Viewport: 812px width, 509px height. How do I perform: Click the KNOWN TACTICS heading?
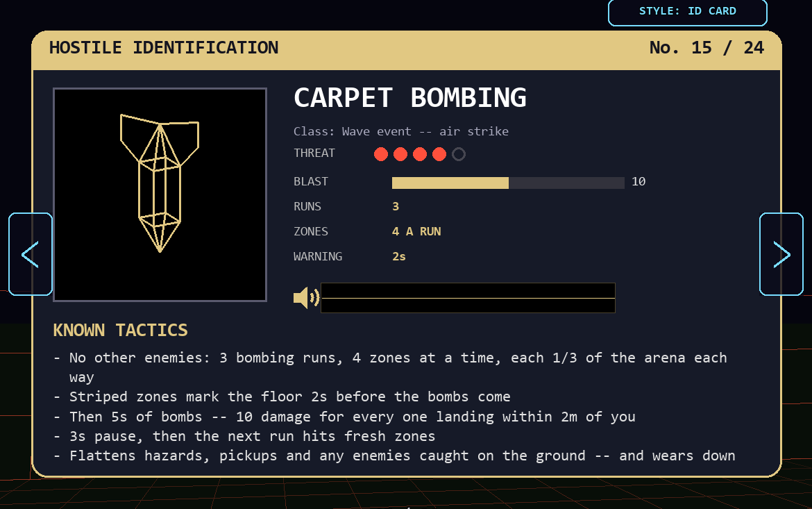(x=120, y=330)
